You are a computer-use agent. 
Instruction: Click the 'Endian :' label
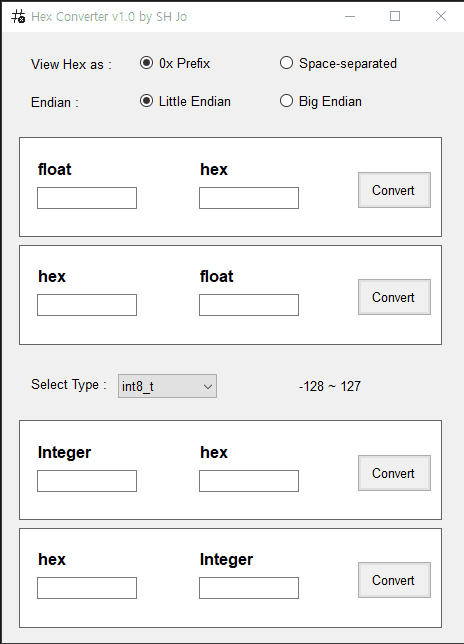pyautogui.click(x=55, y=102)
